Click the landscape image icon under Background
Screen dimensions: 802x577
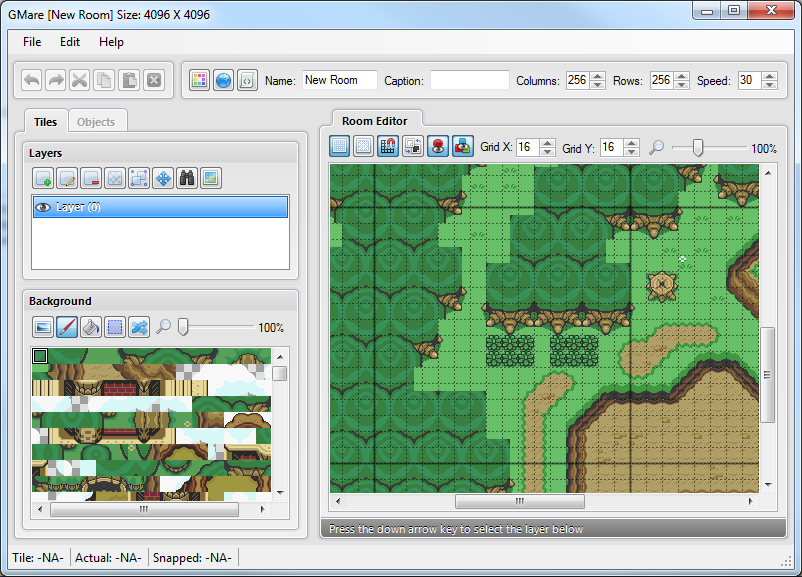click(43, 327)
